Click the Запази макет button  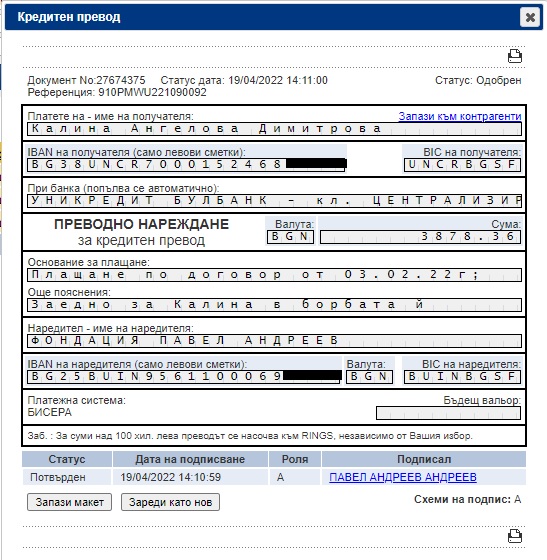(70, 502)
